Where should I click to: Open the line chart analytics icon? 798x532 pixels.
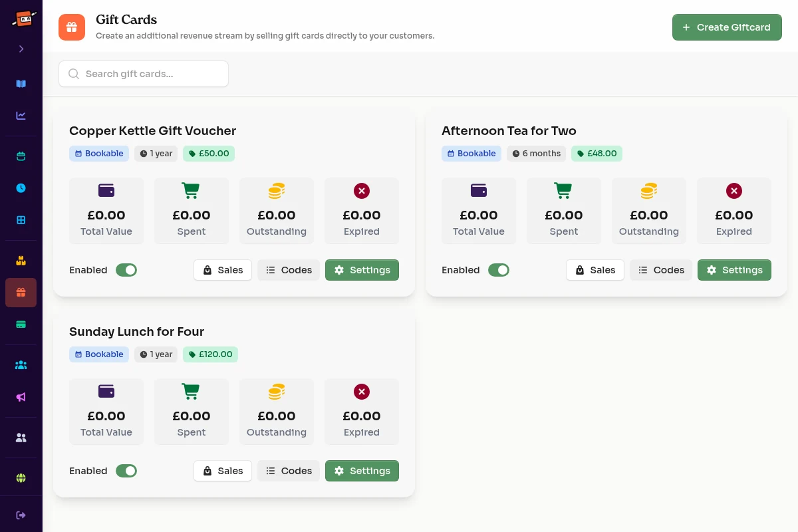coord(21,116)
